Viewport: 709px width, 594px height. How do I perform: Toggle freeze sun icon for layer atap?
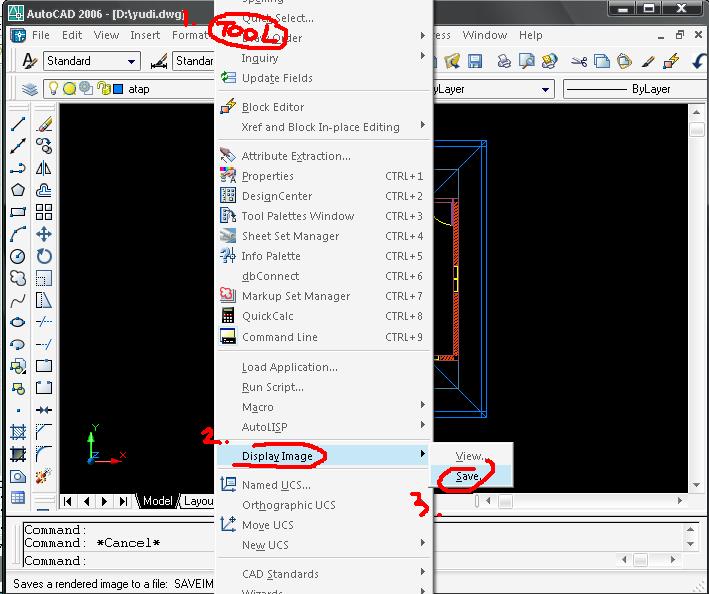(x=69, y=89)
